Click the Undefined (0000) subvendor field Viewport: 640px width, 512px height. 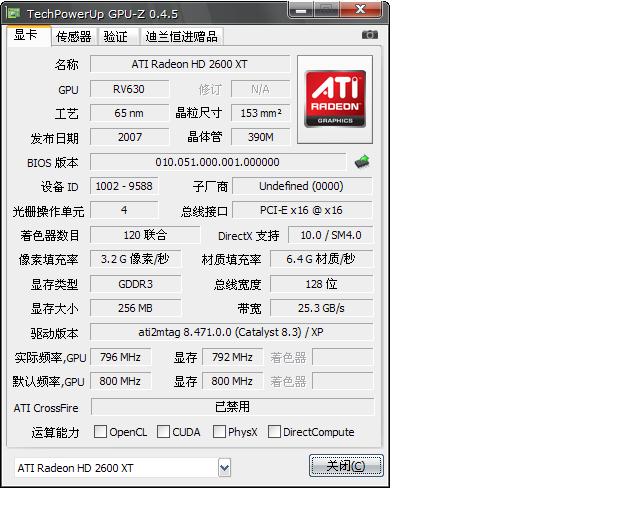[x=302, y=186]
